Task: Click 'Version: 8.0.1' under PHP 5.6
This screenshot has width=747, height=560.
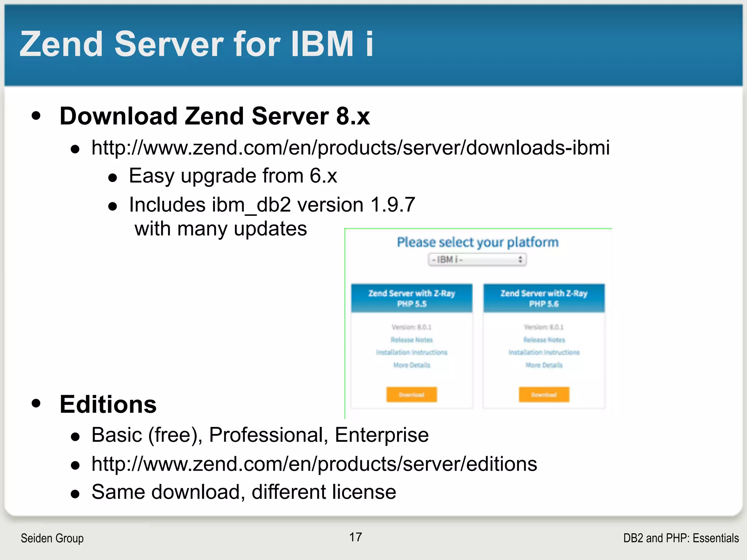Action: pyautogui.click(x=544, y=327)
